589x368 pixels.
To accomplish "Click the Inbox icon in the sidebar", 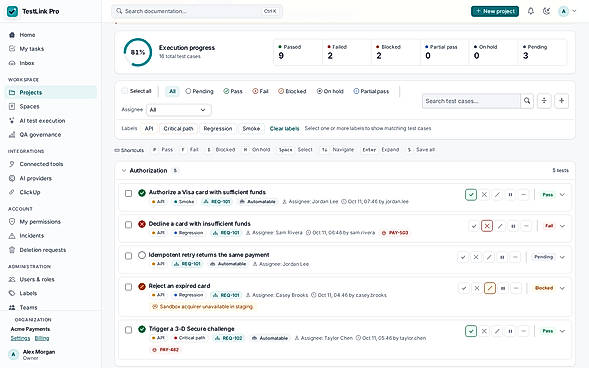I will tap(12, 63).
